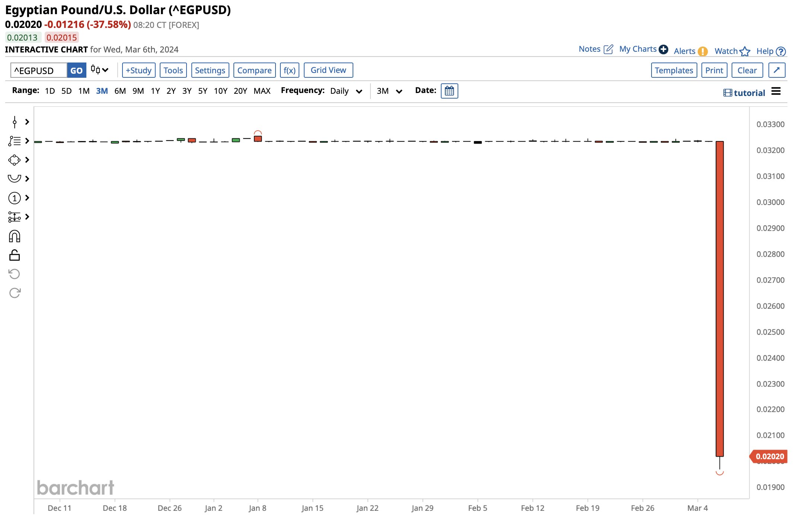Select the f(x) function menu
This screenshot has height=532, width=796.
pyautogui.click(x=289, y=70)
